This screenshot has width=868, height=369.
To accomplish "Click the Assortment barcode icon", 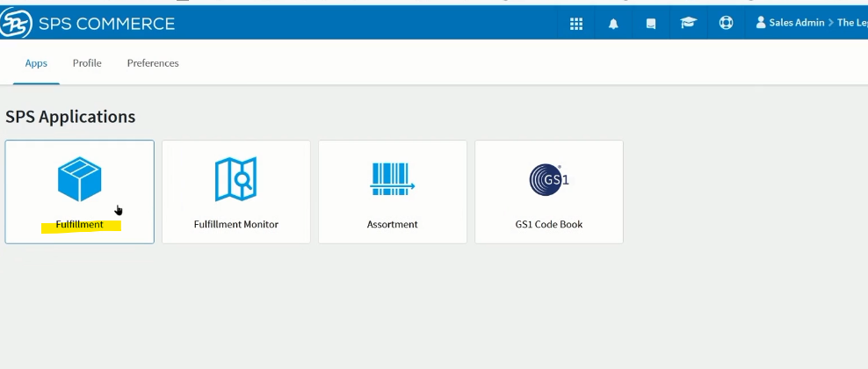I will [x=392, y=179].
